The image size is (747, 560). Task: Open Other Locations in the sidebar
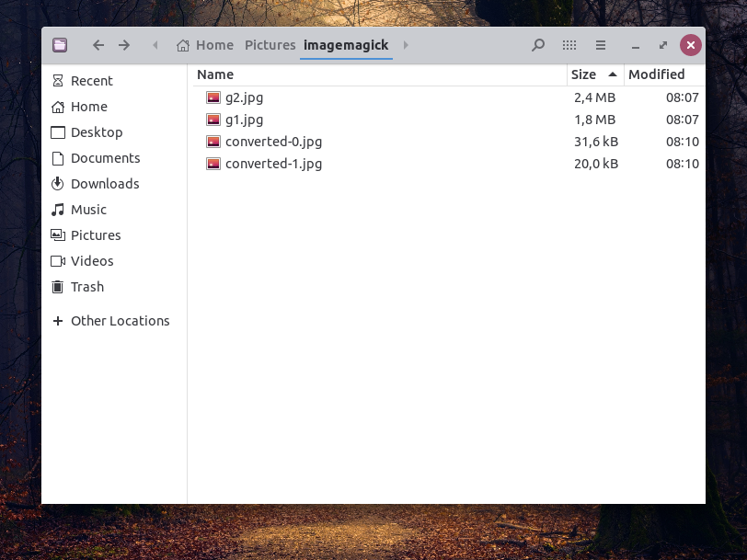point(114,321)
